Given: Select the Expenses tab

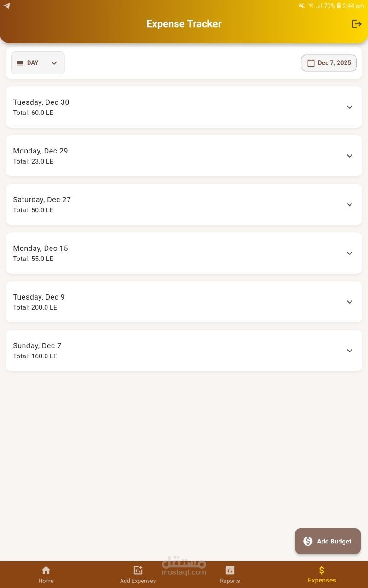Looking at the screenshot, I should [x=322, y=574].
